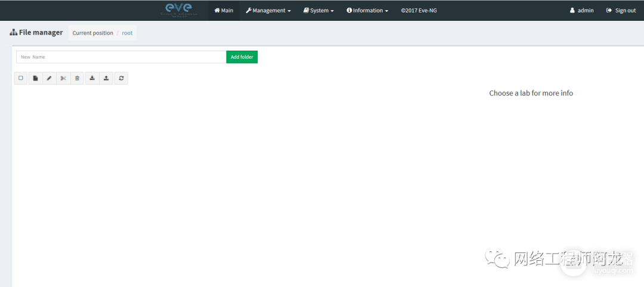Click the download export icon
This screenshot has height=287, width=644.
pos(92,78)
